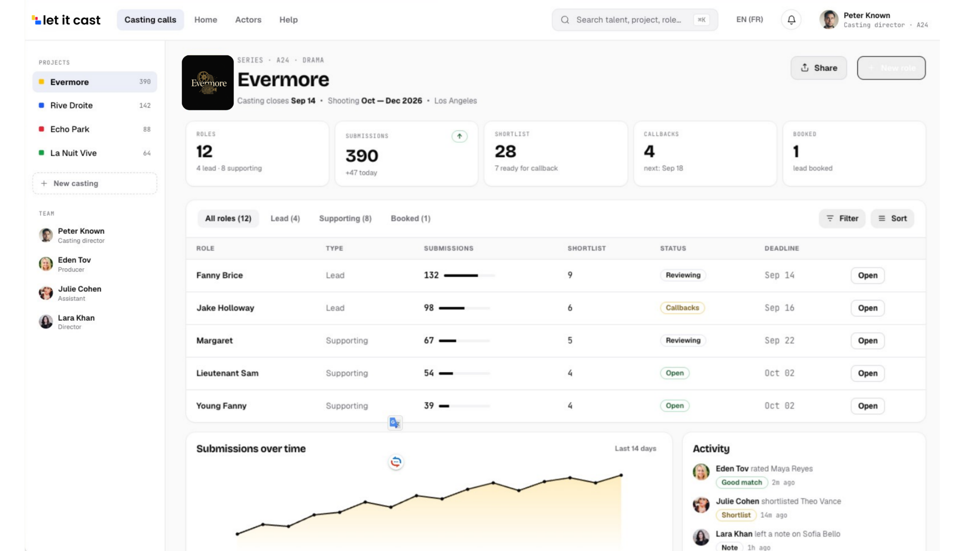This screenshot has width=980, height=551.
Task: Click Eden Tov's avatar in Activity
Action: coord(701,472)
